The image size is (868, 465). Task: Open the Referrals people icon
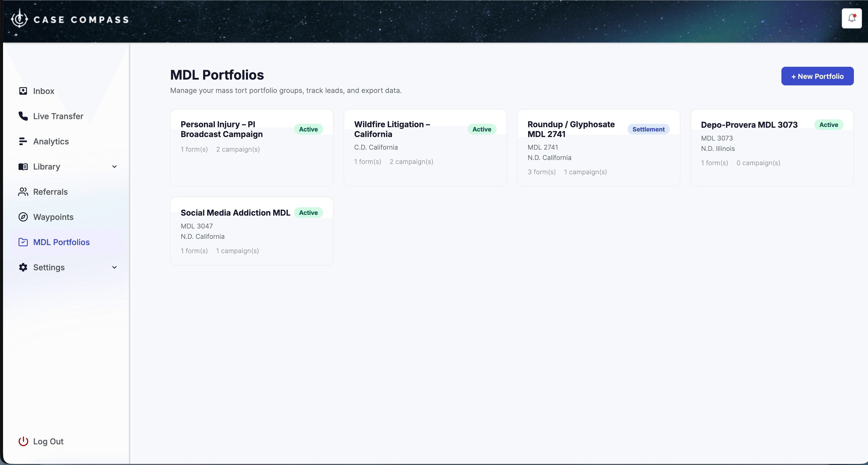(x=23, y=191)
